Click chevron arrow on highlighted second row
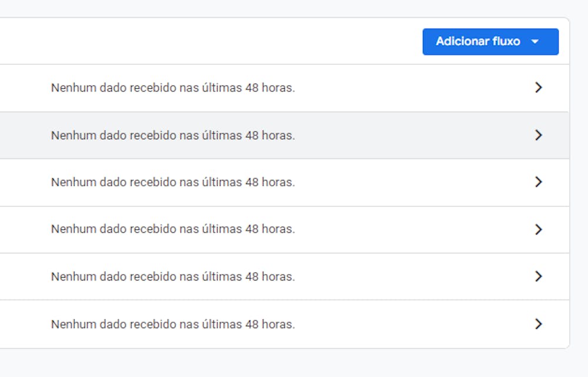 click(x=538, y=135)
